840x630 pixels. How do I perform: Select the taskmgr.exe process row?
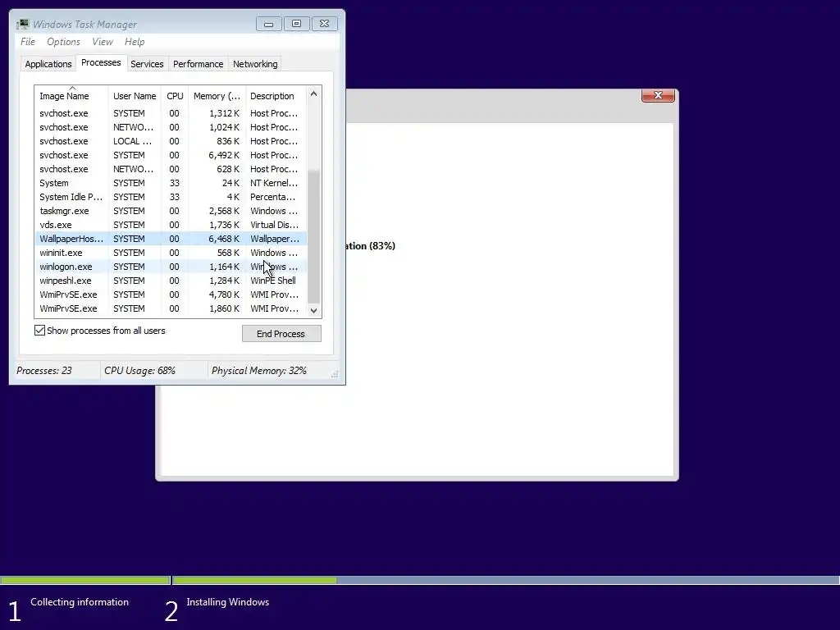(x=171, y=211)
